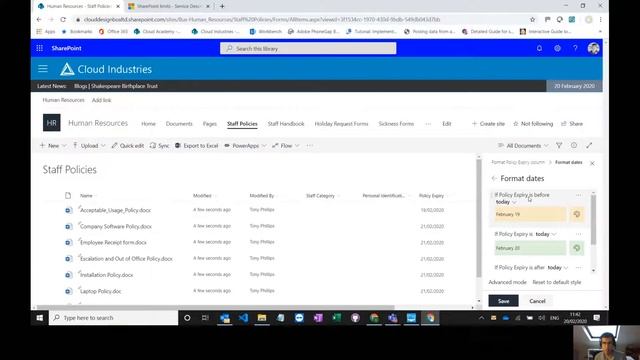Open the settings gear in SharePoint header
The image size is (640, 360).
(557, 48)
